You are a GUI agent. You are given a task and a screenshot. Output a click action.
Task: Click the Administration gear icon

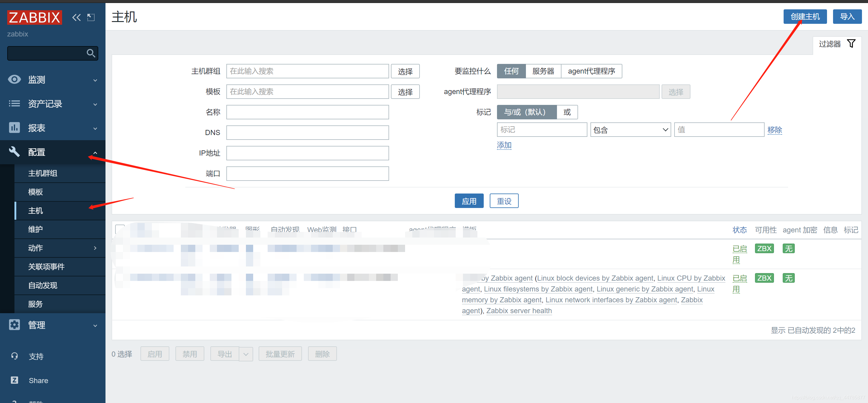coord(14,325)
